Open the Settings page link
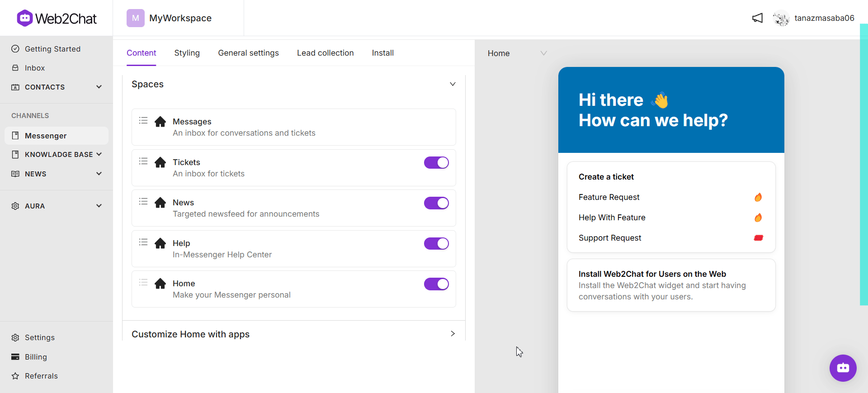 [40, 337]
